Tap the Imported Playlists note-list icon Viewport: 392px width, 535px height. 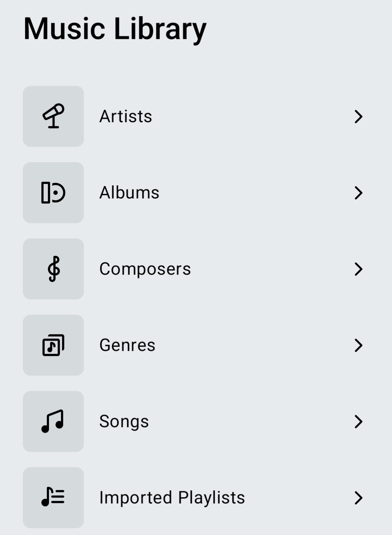click(x=53, y=498)
